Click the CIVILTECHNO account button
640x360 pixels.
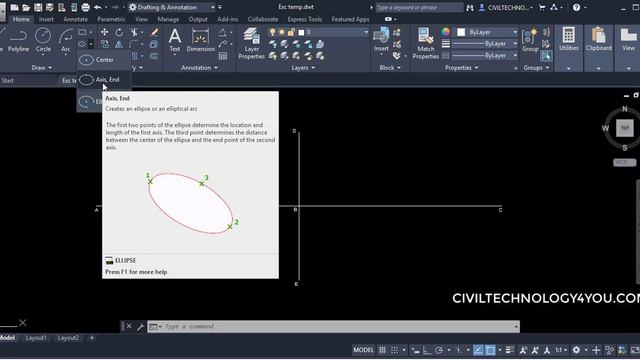(505, 7)
